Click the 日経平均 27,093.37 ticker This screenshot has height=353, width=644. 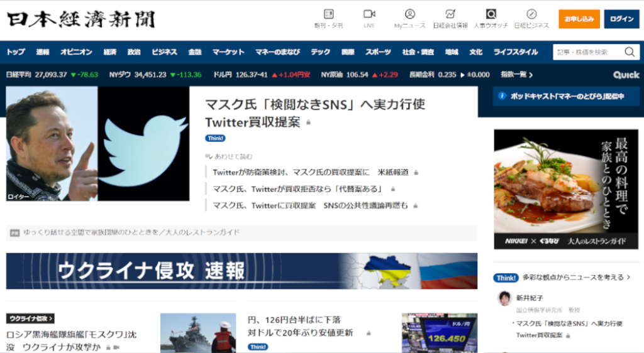pyautogui.click(x=52, y=75)
